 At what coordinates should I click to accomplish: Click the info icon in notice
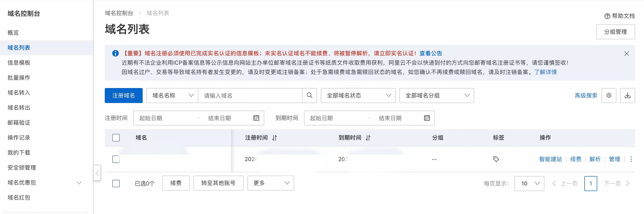[115, 53]
